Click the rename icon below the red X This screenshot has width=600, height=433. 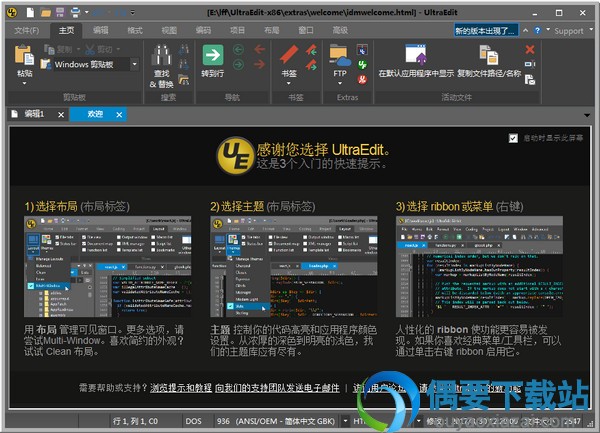click(x=530, y=64)
